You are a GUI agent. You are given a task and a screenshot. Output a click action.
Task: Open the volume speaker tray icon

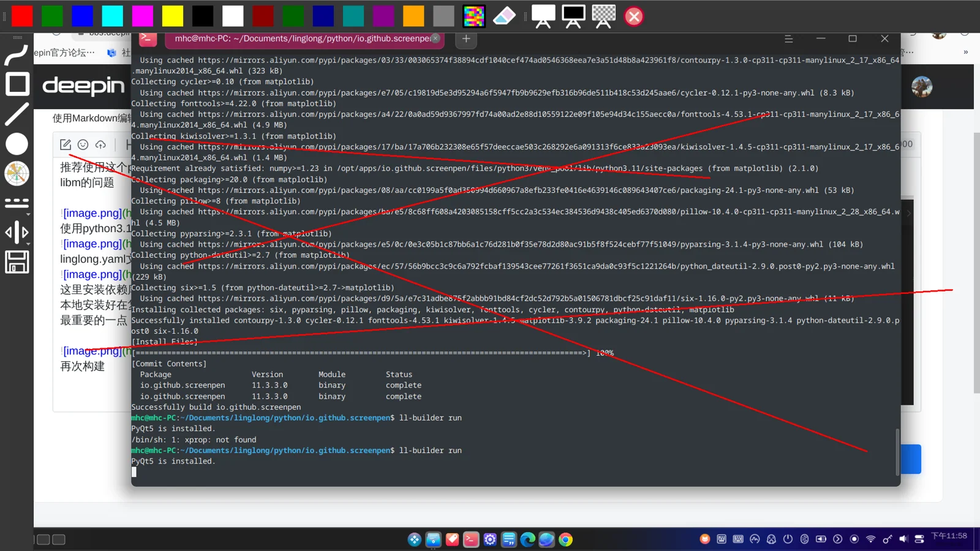pos(903,539)
